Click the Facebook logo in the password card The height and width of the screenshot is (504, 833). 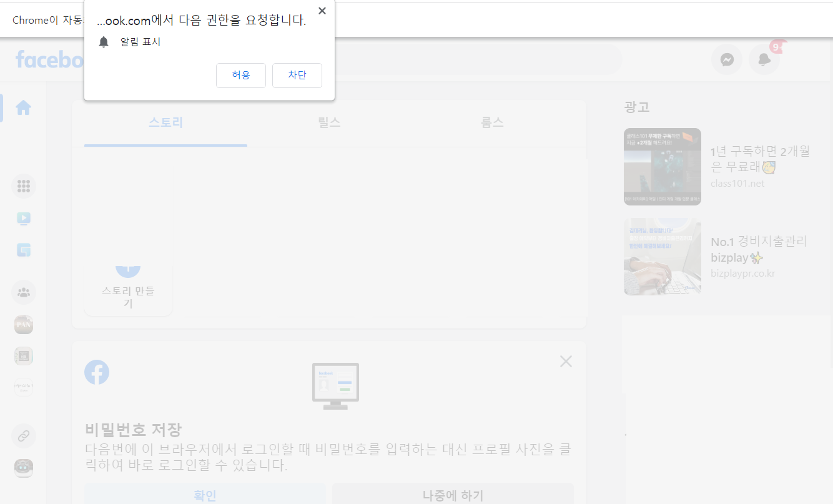(97, 372)
